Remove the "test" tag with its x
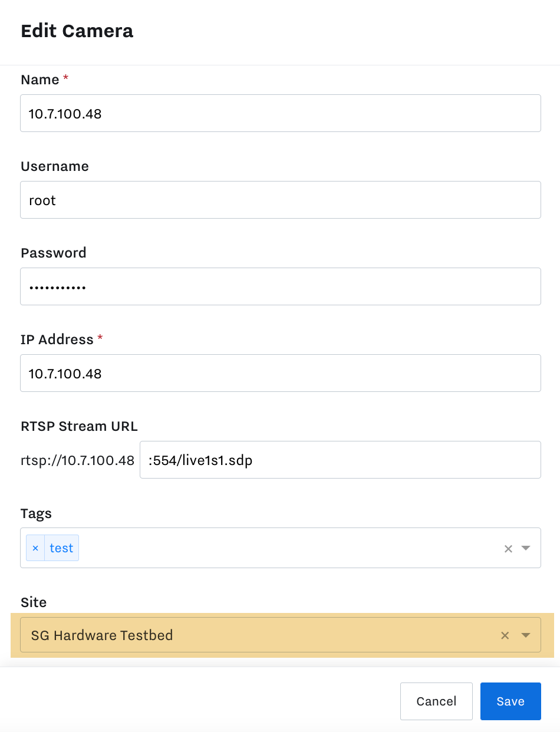The height and width of the screenshot is (732, 560). pos(35,548)
